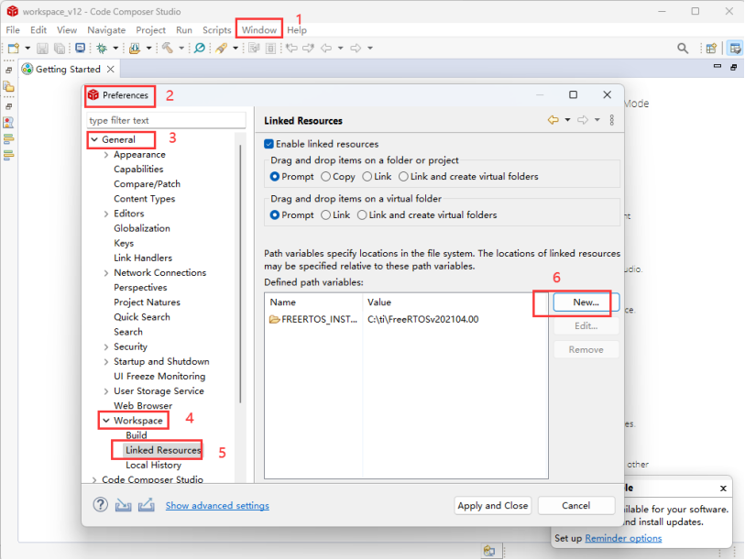Viewport: 745px width, 560px height.
Task: Click Apply and Close button
Action: (493, 505)
